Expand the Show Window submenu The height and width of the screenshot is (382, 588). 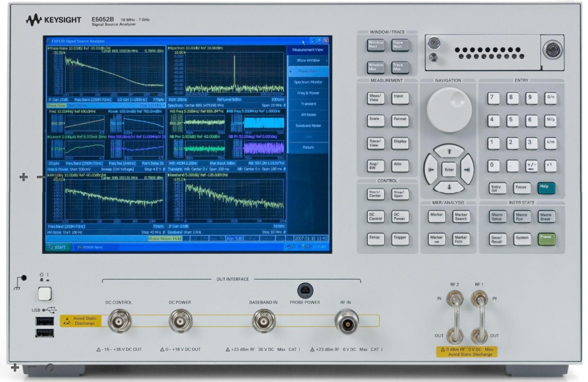click(x=308, y=61)
